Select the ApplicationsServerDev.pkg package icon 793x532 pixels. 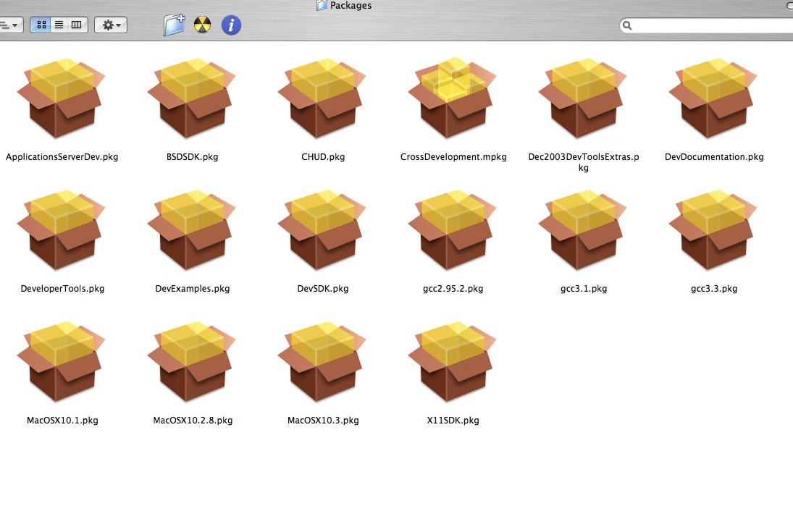pos(61,98)
